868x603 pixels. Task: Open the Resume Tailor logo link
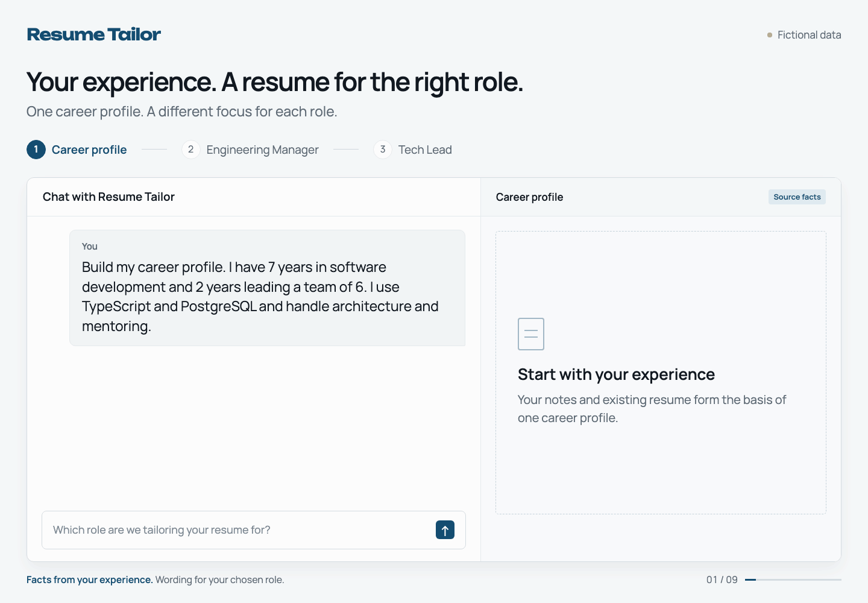[94, 34]
